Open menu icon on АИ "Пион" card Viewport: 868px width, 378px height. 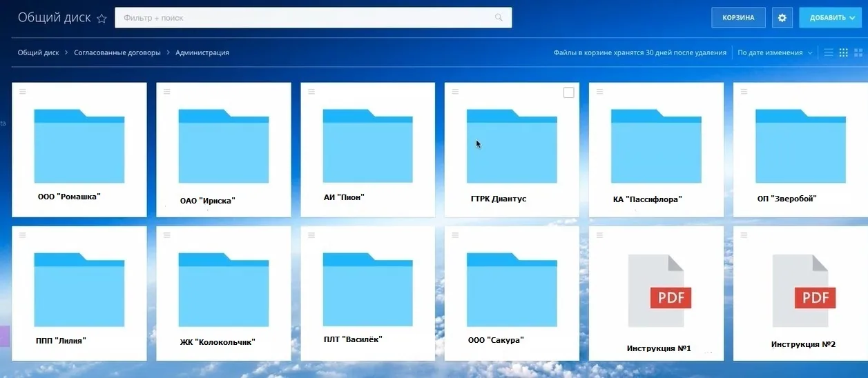[311, 91]
